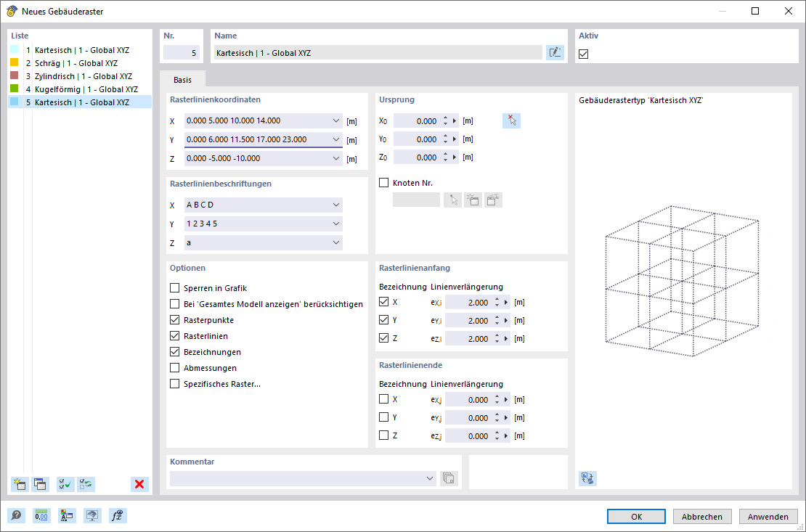Click the pick origin in graphic icon
The image size is (806, 532).
tap(511, 120)
